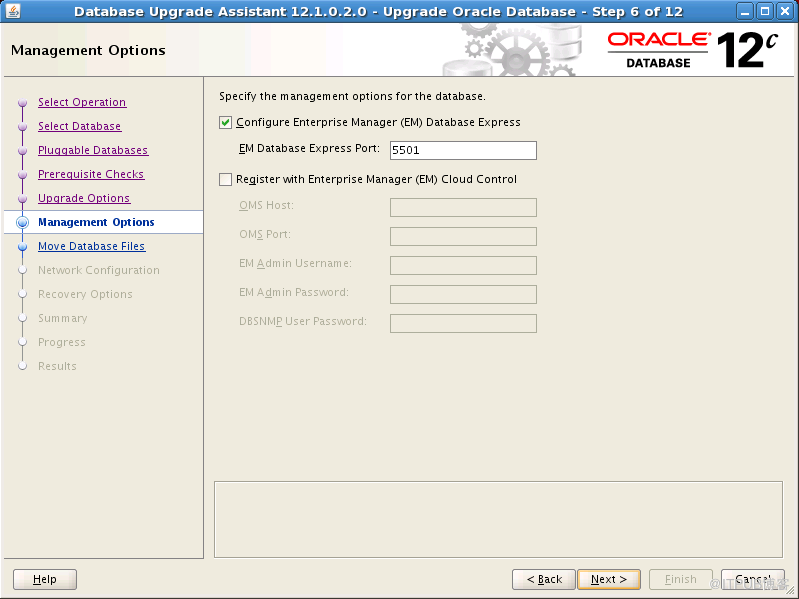Maximize the Database Upgrade Assistant window
Image resolution: width=799 pixels, height=599 pixels.
point(764,11)
